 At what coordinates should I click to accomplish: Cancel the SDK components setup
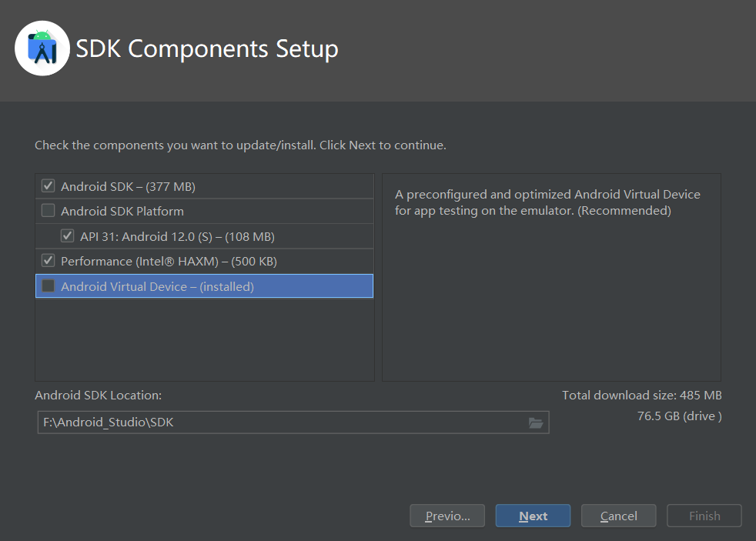tap(618, 516)
